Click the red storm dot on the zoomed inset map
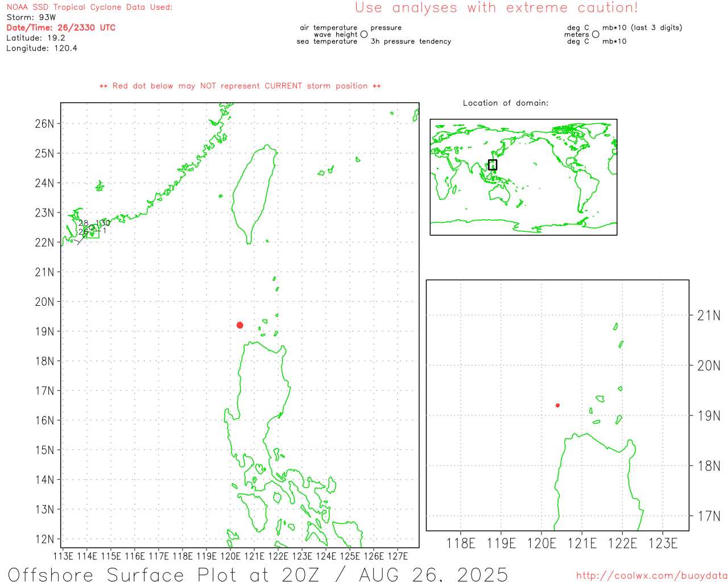728x582 pixels. pyautogui.click(x=558, y=405)
